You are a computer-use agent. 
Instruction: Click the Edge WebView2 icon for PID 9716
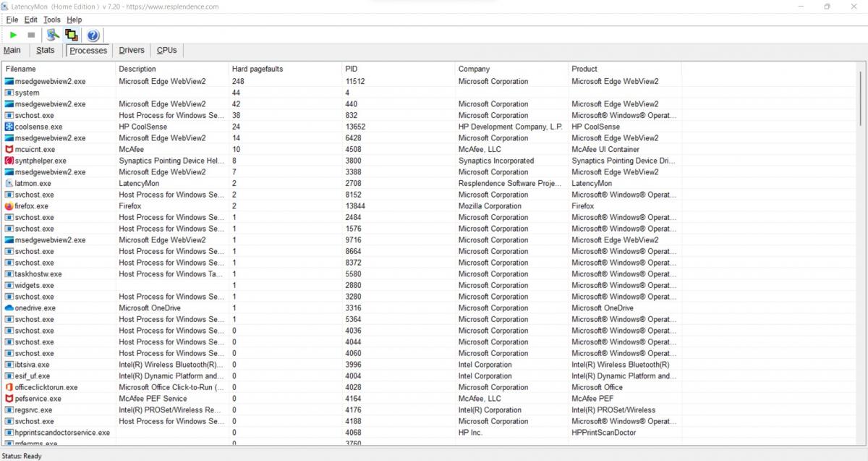click(9, 240)
